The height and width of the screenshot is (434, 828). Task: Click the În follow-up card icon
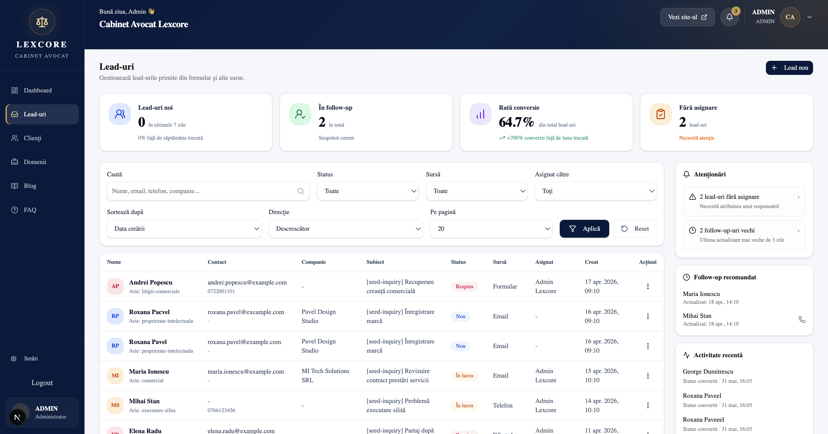click(x=300, y=114)
